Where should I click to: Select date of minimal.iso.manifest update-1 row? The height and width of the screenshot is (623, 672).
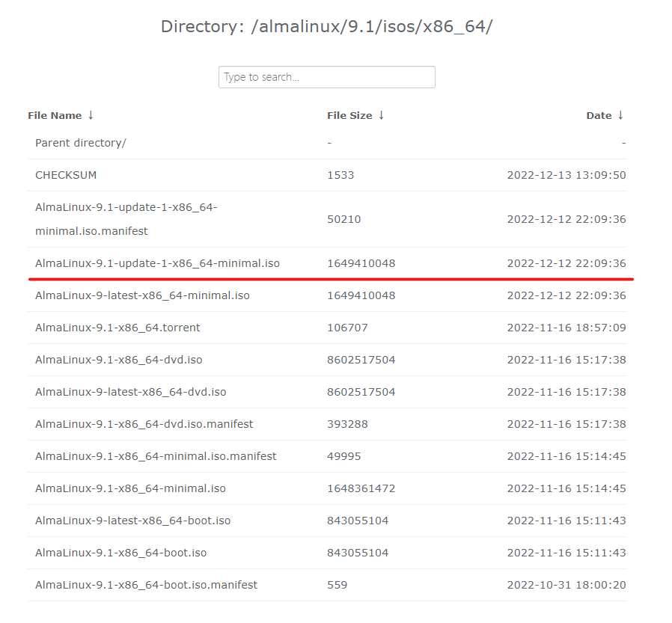point(566,219)
